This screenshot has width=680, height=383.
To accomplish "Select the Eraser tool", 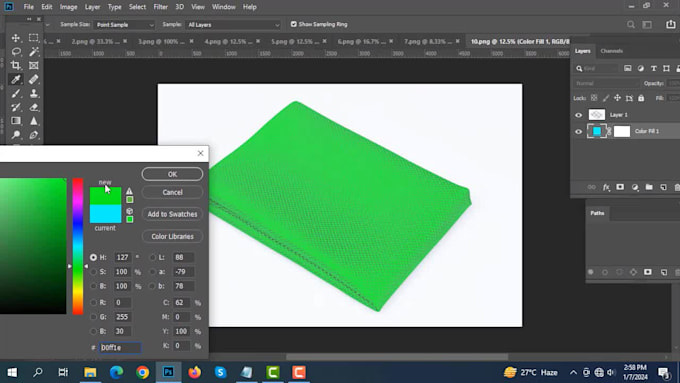I will (33, 107).
